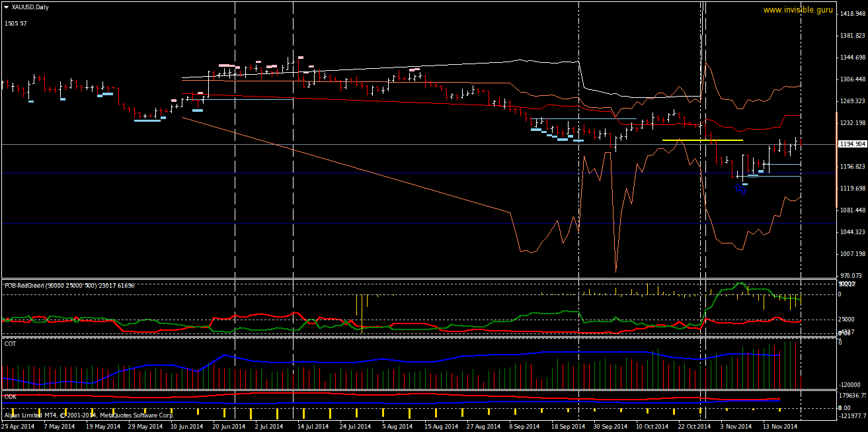Click the 18 Sep 2014 date label
The image size is (868, 432).
click(x=567, y=427)
